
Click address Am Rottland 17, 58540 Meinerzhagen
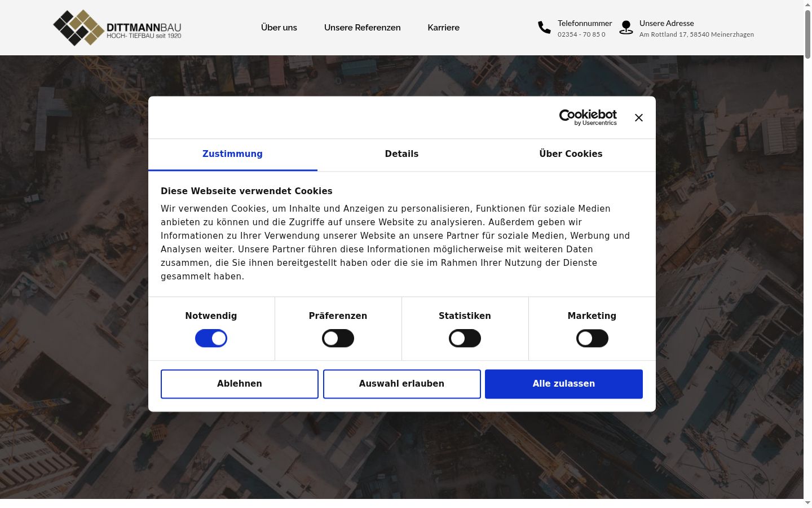pyautogui.click(x=696, y=34)
